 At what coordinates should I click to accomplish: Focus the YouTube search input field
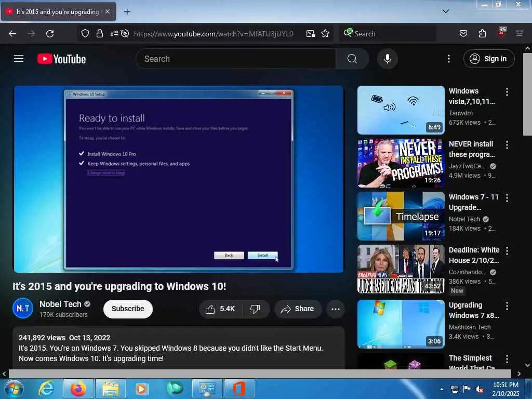[236, 59]
